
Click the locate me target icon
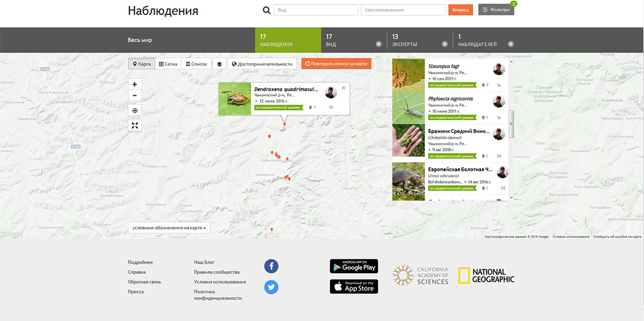pyautogui.click(x=135, y=110)
